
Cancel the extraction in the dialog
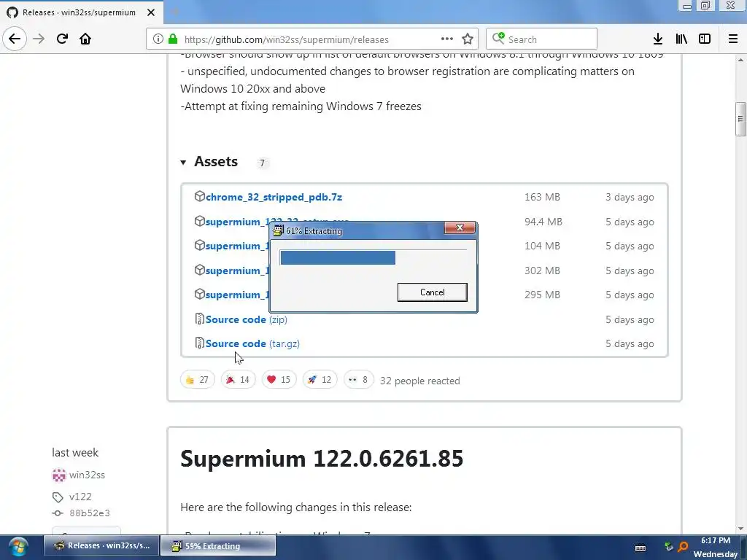pos(432,292)
